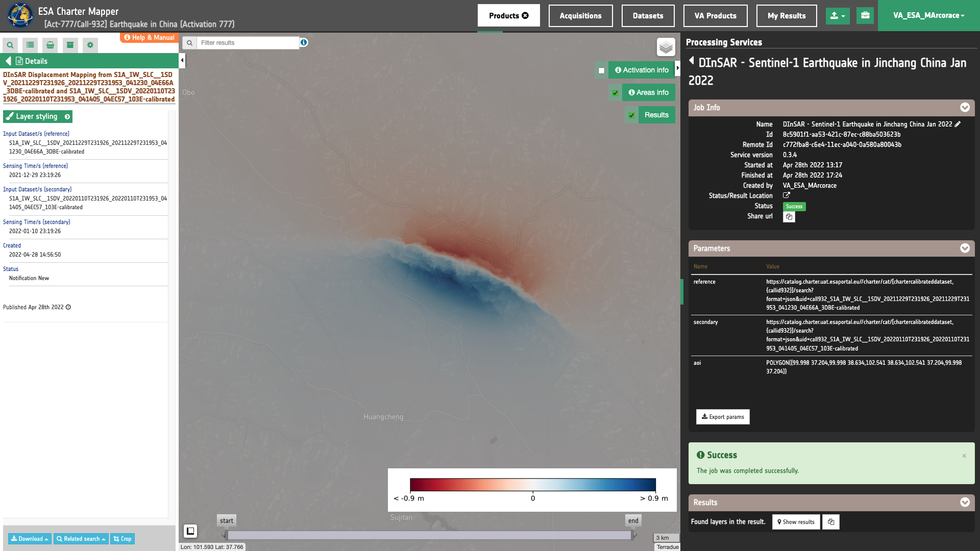Collapse the left sidebar panel

[182, 61]
